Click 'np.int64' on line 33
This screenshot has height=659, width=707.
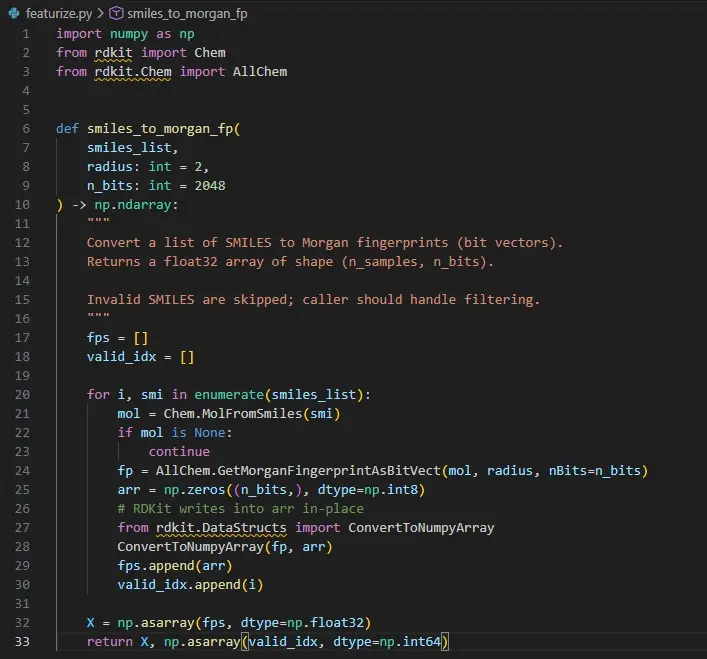410,641
